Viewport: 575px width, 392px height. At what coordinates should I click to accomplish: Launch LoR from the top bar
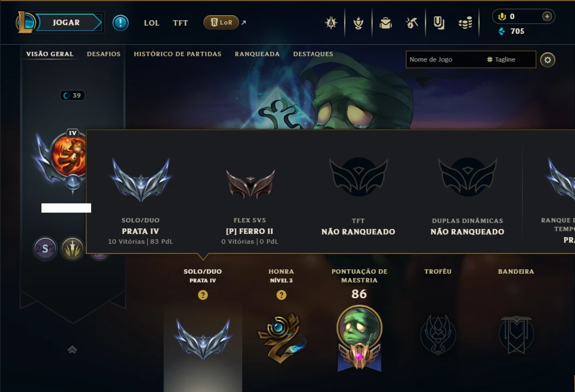coord(221,22)
